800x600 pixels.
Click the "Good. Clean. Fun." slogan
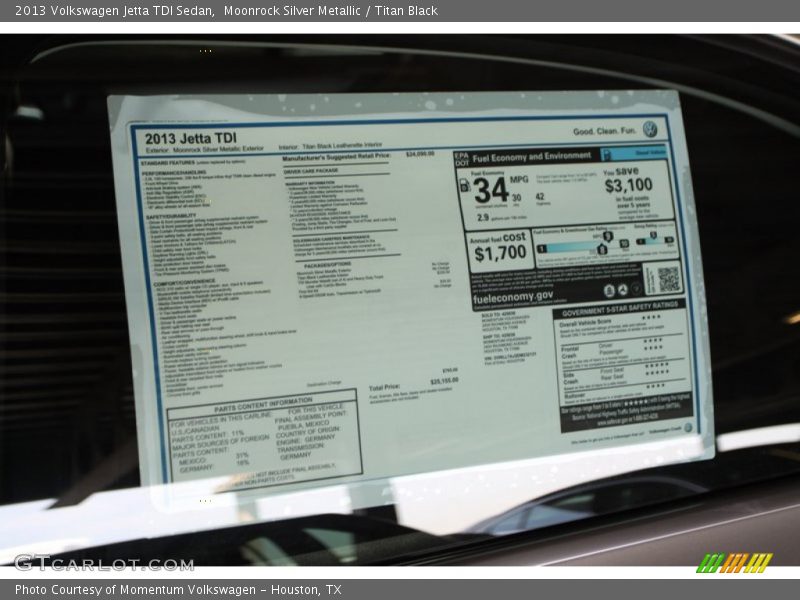coord(605,131)
